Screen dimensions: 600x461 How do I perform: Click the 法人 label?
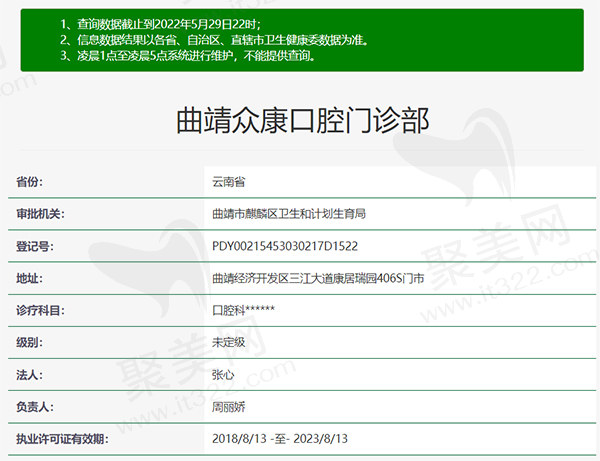pyautogui.click(x=29, y=375)
